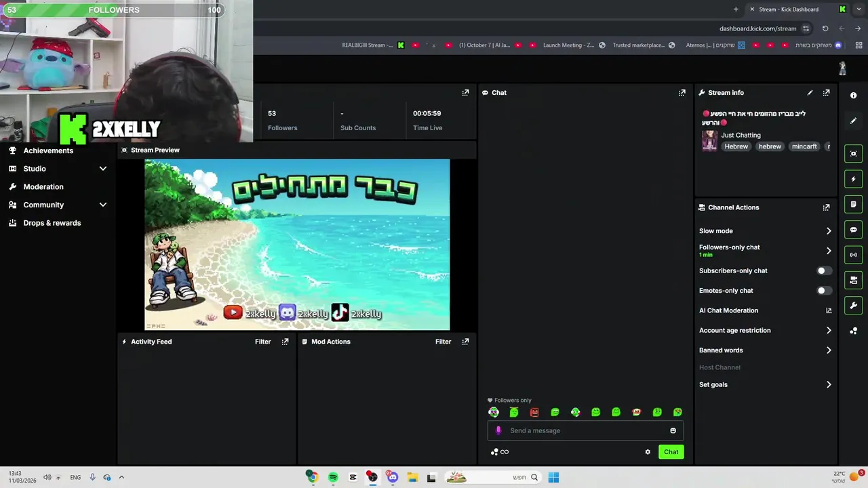
Task: Click the camera panel sidebar icon
Action: tap(853, 280)
